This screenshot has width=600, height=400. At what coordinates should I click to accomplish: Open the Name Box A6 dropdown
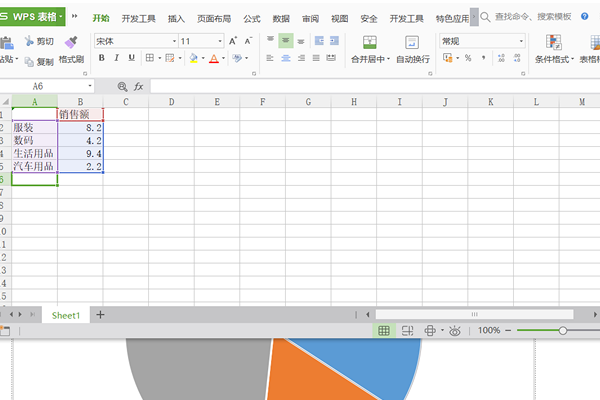(x=90, y=86)
